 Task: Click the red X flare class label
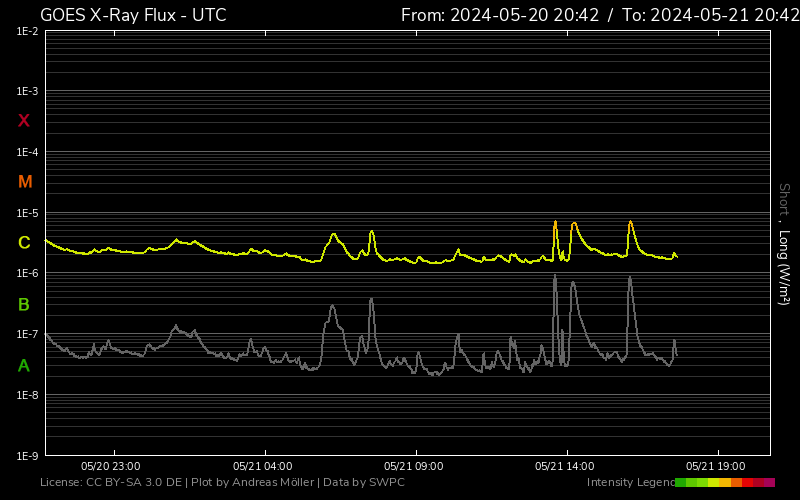pos(24,121)
